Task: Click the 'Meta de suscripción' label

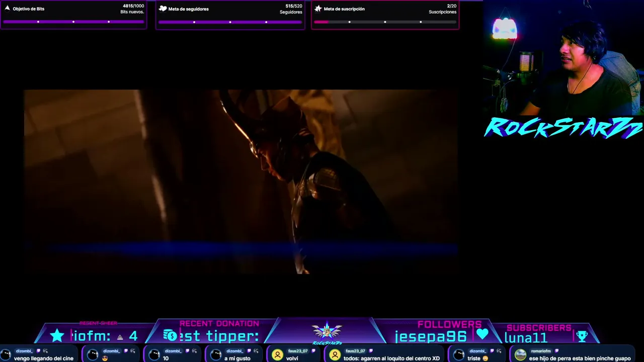Action: (344, 9)
